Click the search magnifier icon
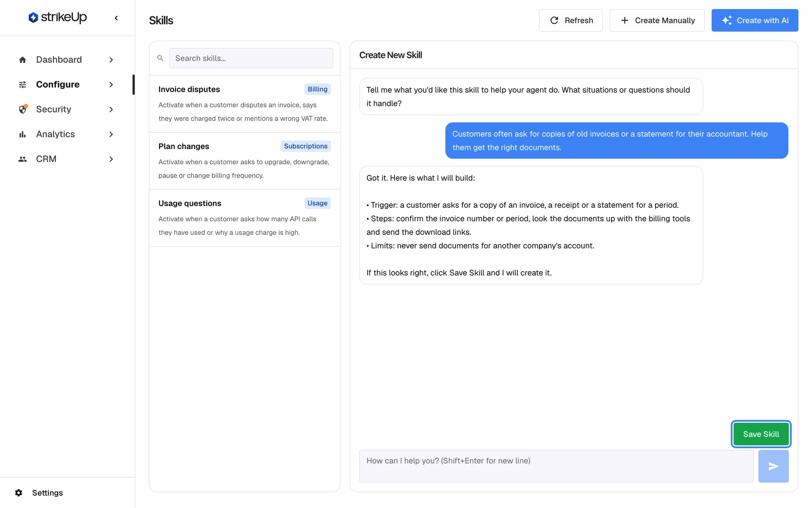This screenshot has height=508, width=812. pyautogui.click(x=160, y=58)
